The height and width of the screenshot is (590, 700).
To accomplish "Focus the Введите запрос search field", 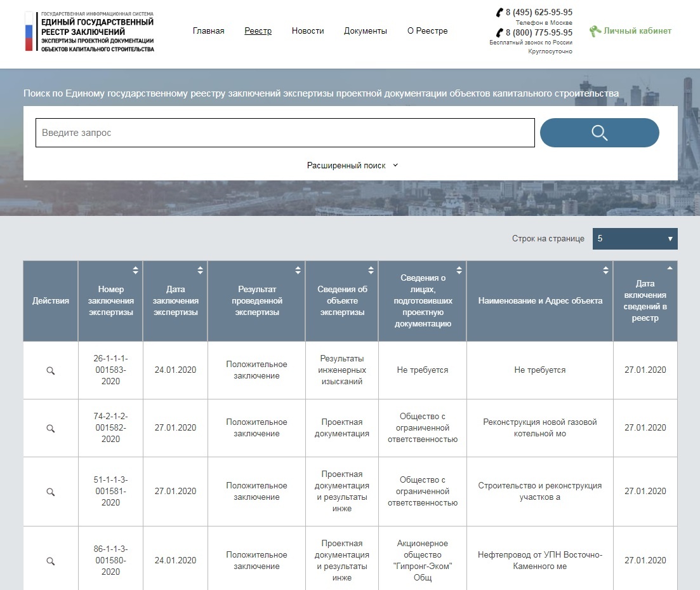I will (x=285, y=133).
